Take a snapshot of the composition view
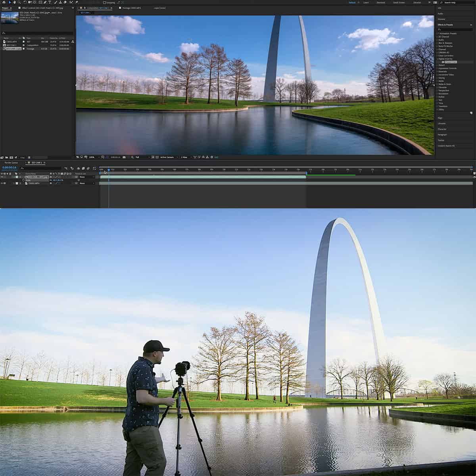Viewport: 476px width, 476px height. 124,157
